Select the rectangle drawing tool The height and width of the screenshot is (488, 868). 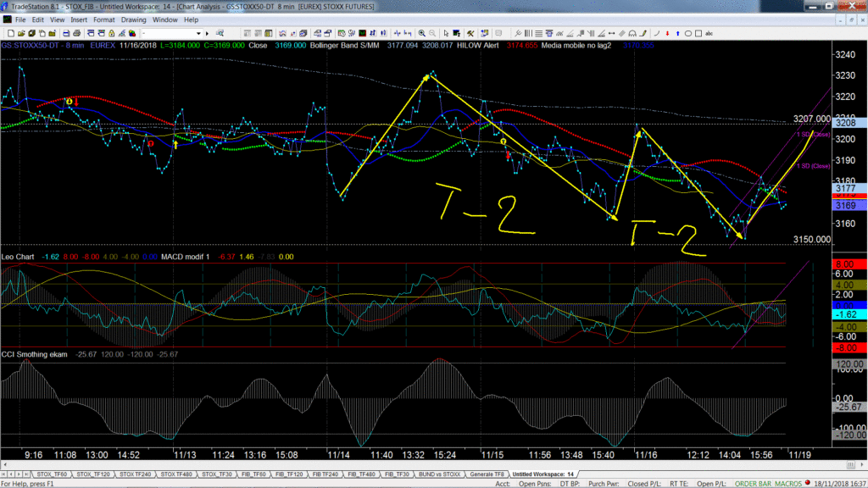pyautogui.click(x=698, y=33)
